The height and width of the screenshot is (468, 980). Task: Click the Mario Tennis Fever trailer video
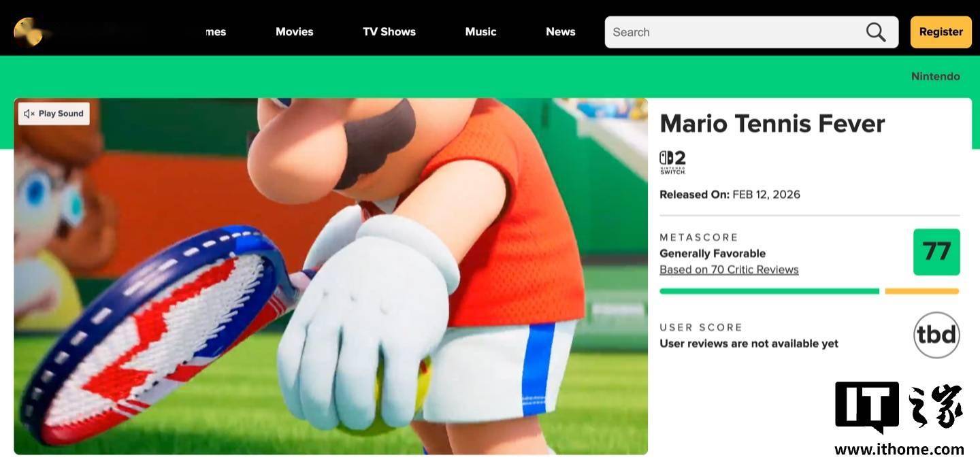click(x=331, y=276)
